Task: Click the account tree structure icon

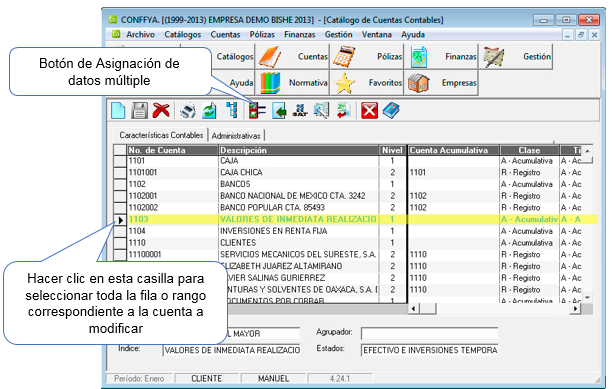Action: tap(232, 110)
